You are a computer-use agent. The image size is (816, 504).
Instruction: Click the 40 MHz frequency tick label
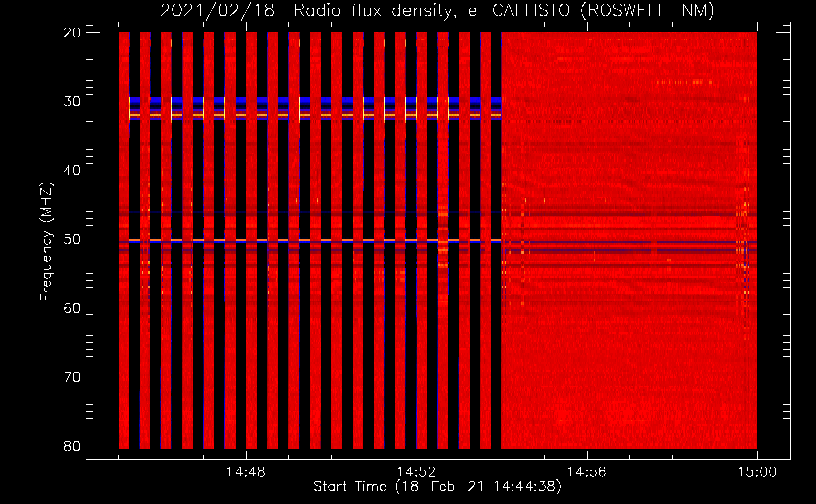click(73, 170)
